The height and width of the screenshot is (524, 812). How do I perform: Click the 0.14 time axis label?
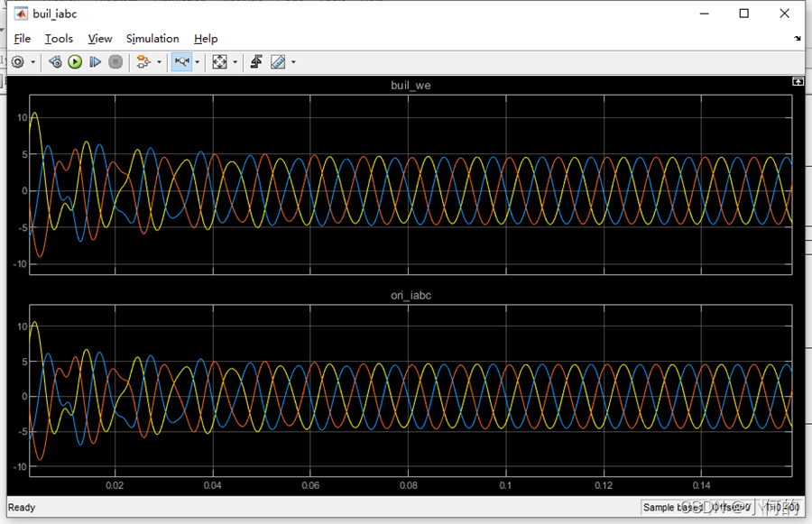702,486
